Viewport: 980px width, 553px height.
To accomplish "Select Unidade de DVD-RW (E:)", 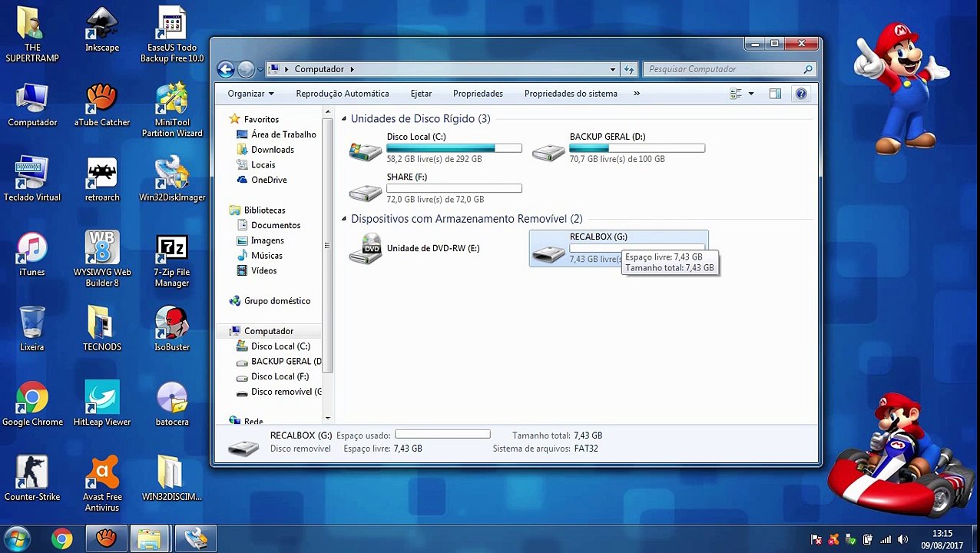I will [x=435, y=248].
